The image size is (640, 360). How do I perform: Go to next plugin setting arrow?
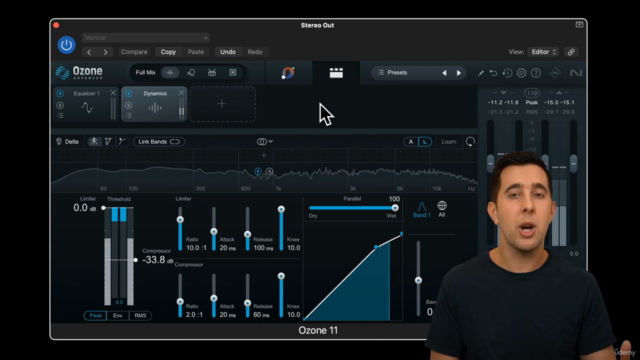click(x=106, y=52)
